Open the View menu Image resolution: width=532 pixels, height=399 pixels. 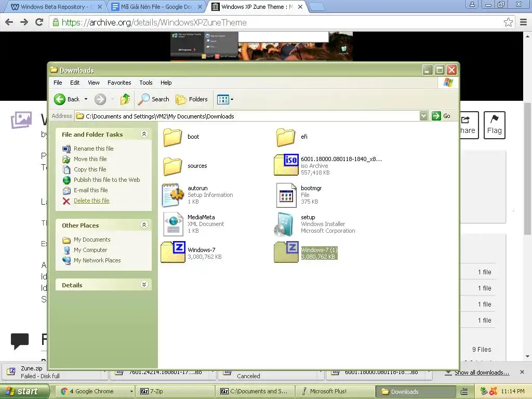point(94,83)
